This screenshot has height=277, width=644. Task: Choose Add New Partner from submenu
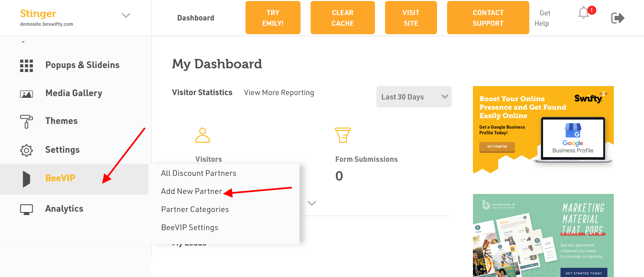tap(192, 191)
